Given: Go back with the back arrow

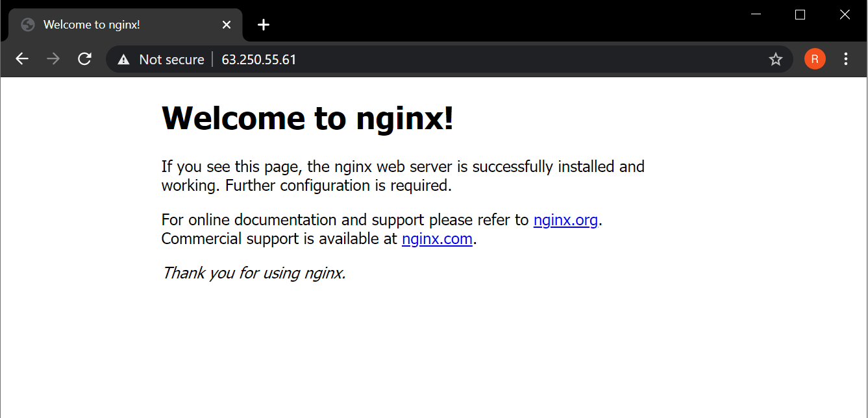Looking at the screenshot, I should pos(22,59).
